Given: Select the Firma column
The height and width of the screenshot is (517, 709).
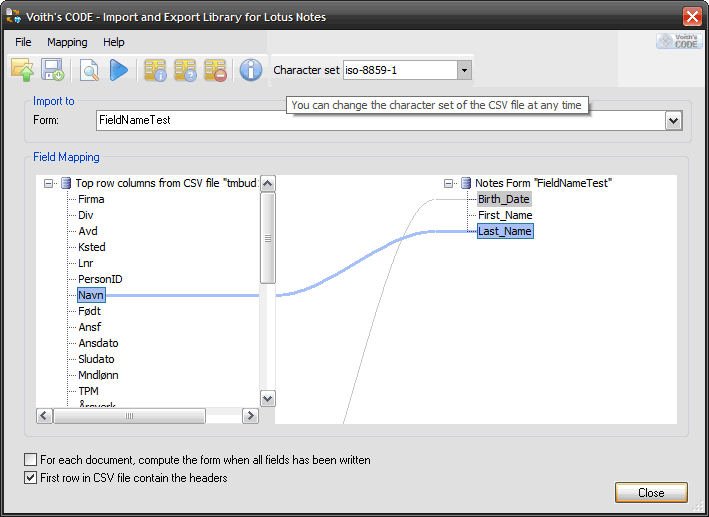Looking at the screenshot, I should (x=91, y=199).
